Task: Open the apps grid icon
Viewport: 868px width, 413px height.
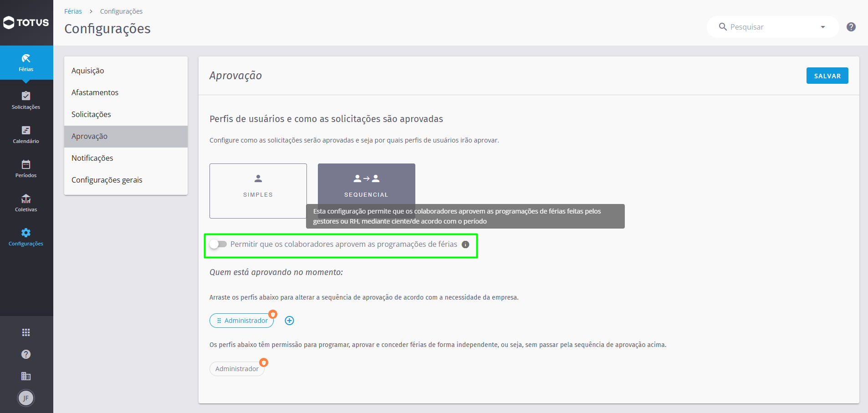Action: pyautogui.click(x=26, y=332)
